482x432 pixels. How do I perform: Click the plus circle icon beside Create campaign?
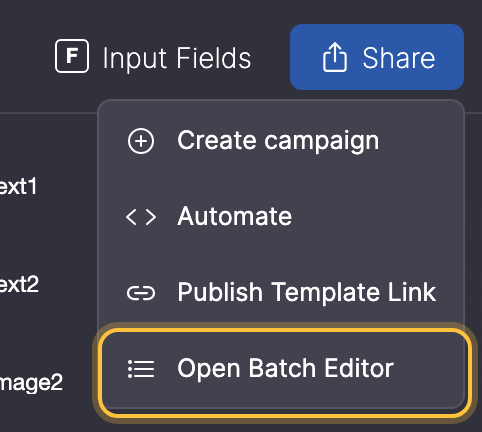click(141, 141)
